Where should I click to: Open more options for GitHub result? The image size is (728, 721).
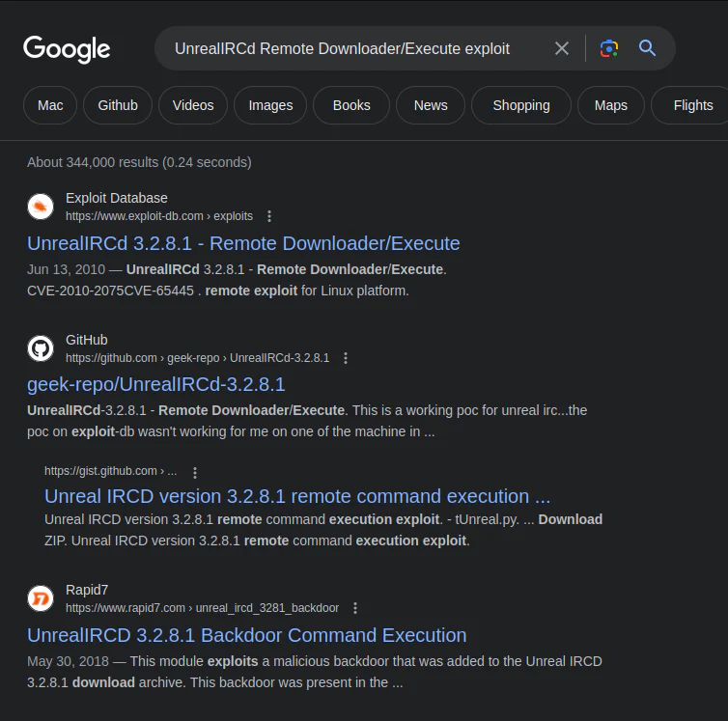[x=346, y=358]
